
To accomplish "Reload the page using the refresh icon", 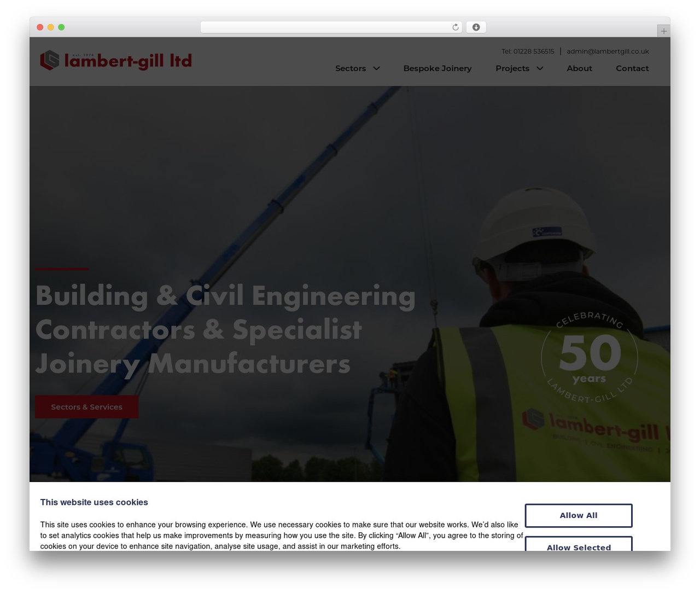I will click(456, 27).
